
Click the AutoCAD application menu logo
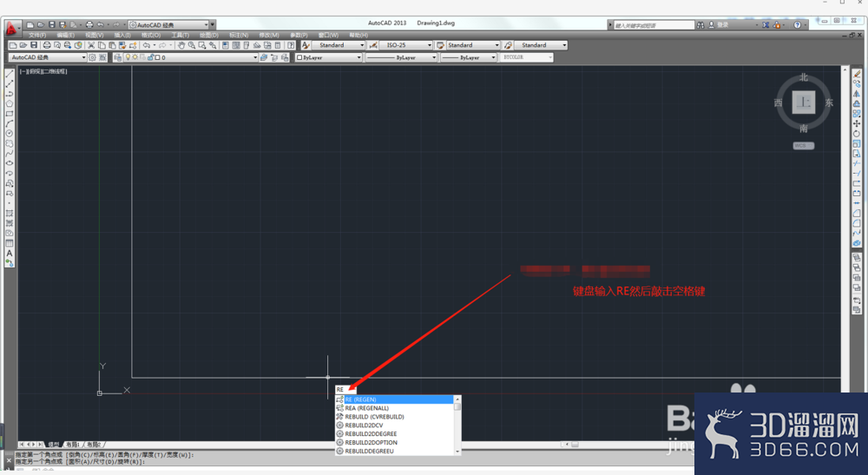(x=10, y=27)
